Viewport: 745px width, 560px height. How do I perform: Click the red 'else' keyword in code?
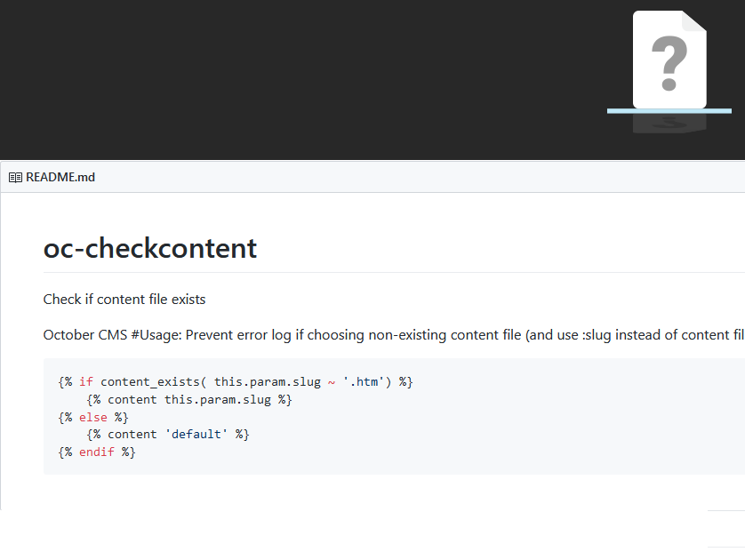[93, 418]
